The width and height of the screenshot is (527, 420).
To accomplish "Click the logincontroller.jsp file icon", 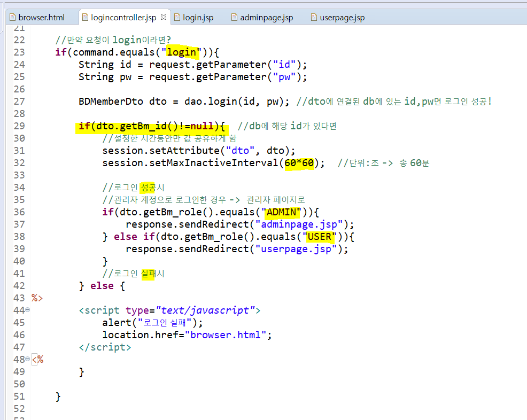I will pyautogui.click(x=86, y=17).
